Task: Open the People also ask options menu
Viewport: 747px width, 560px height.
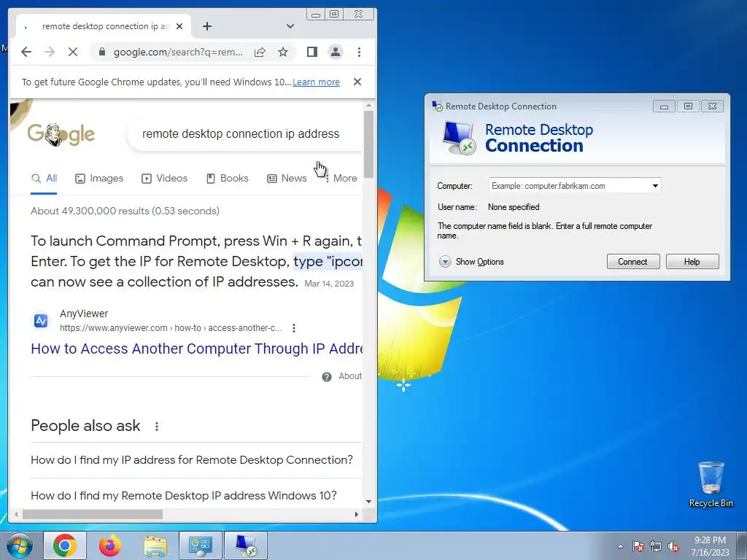Action: point(157,426)
